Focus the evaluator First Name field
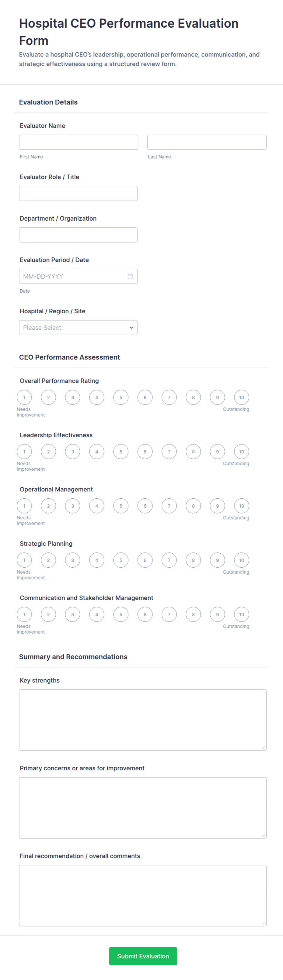 pyautogui.click(x=79, y=142)
